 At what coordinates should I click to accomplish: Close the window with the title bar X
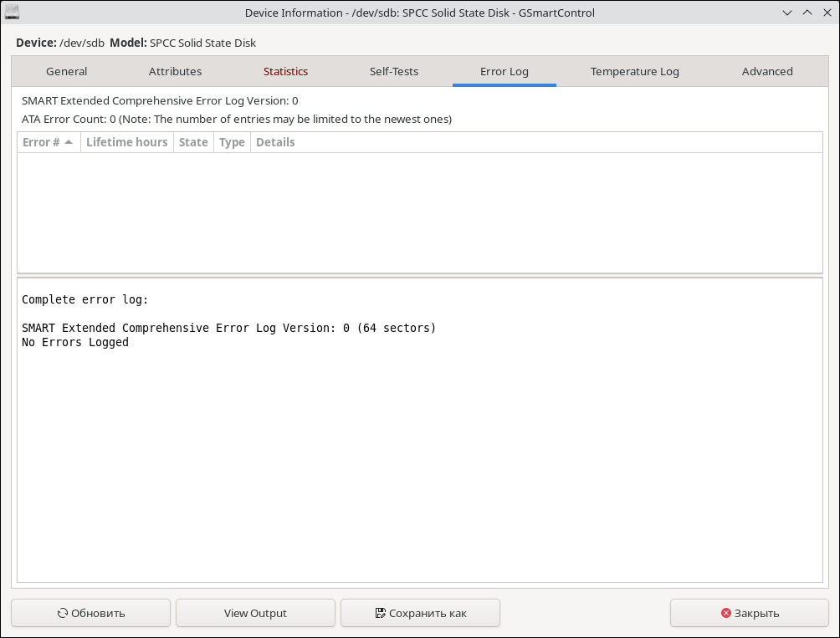(827, 13)
